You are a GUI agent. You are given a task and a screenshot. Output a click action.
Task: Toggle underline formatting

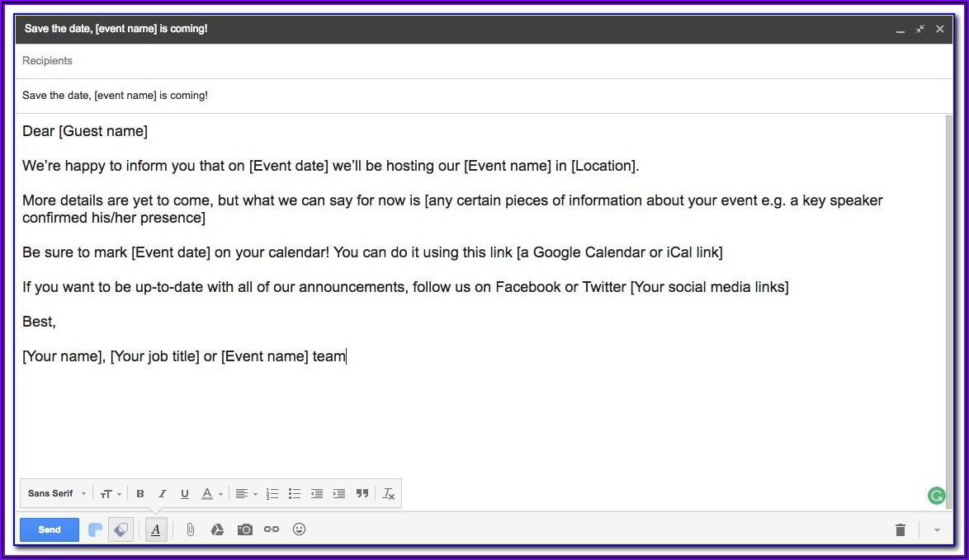pyautogui.click(x=185, y=494)
